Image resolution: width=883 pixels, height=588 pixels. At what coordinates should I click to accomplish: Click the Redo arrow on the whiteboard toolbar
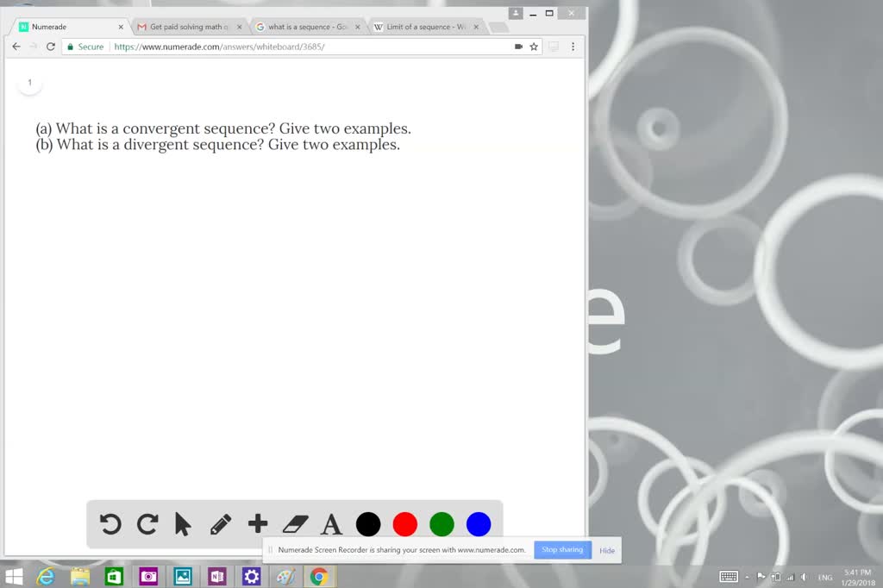pyautogui.click(x=147, y=523)
